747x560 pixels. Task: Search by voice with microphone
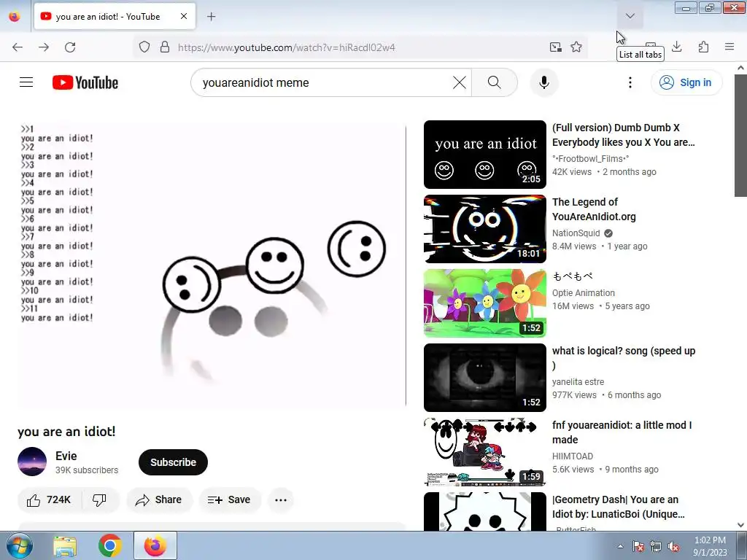[x=544, y=82]
